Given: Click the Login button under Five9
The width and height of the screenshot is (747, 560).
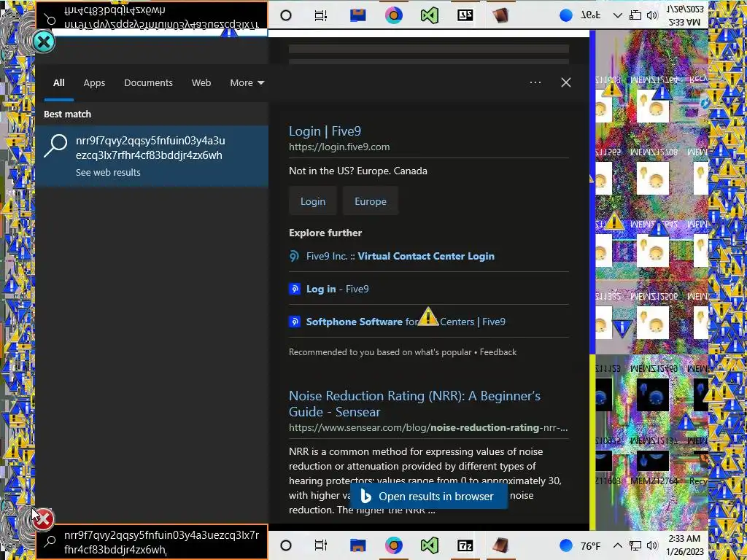Looking at the screenshot, I should (x=313, y=201).
